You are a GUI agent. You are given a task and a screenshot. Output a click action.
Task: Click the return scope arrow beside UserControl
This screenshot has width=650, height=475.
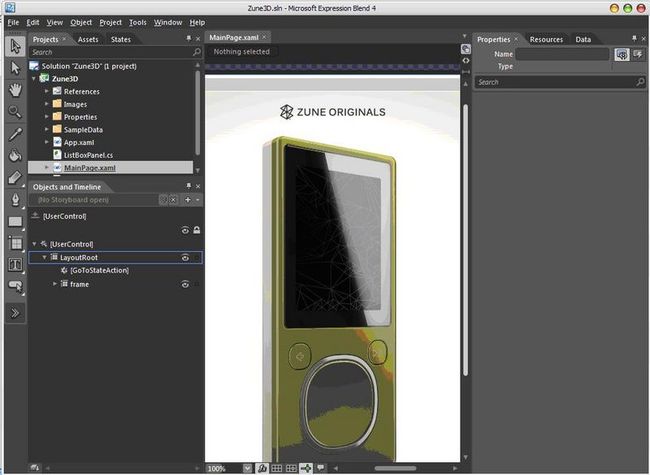35,216
